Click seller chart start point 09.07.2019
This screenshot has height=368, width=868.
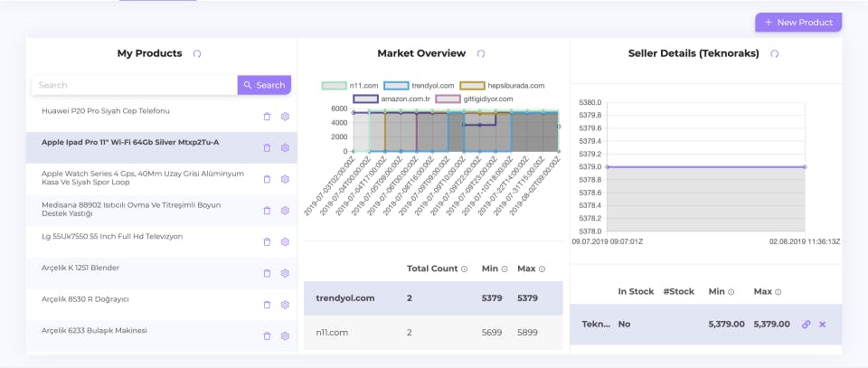(608, 166)
